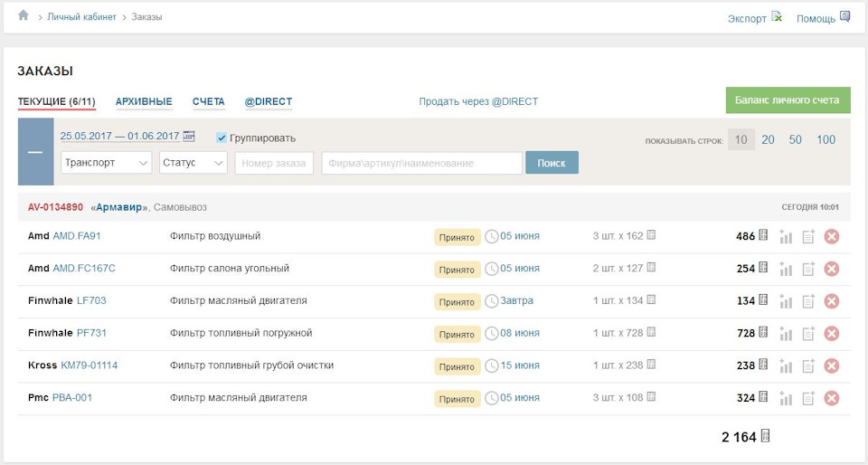The image size is (868, 465).
Task: Show 50 rows per page
Action: 795,139
